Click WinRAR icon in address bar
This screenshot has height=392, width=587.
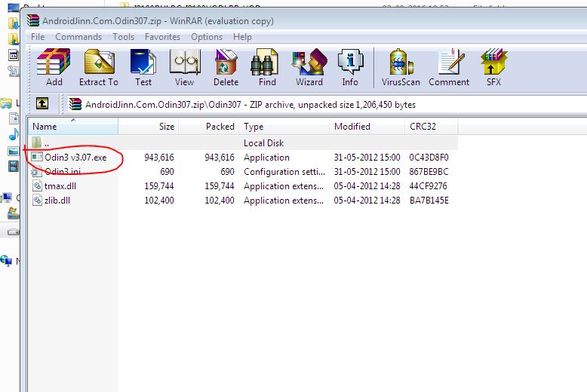click(x=75, y=104)
